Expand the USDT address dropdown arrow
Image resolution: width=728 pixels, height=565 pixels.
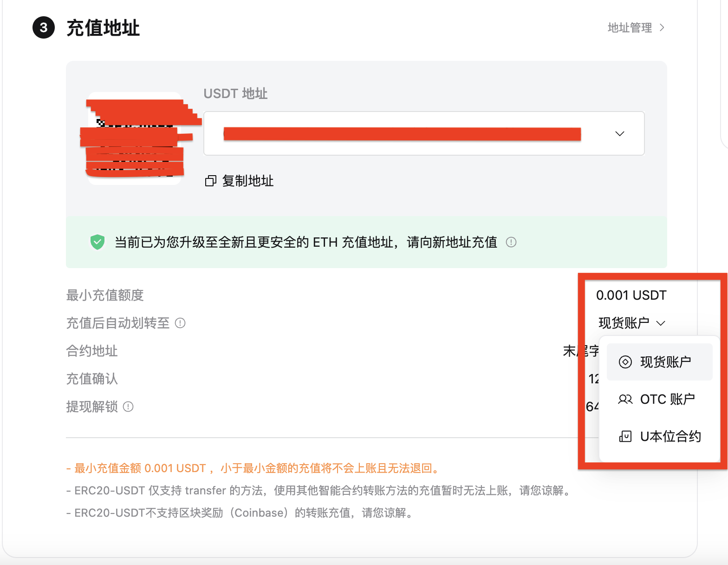tap(619, 134)
